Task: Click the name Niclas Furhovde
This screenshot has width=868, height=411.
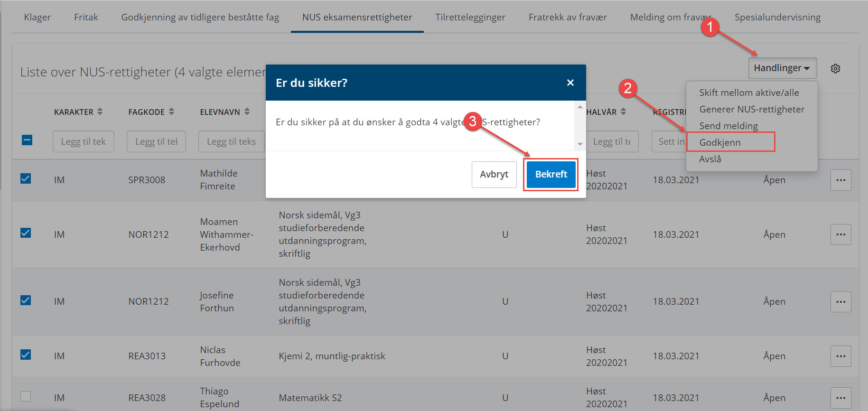Action: click(x=220, y=356)
